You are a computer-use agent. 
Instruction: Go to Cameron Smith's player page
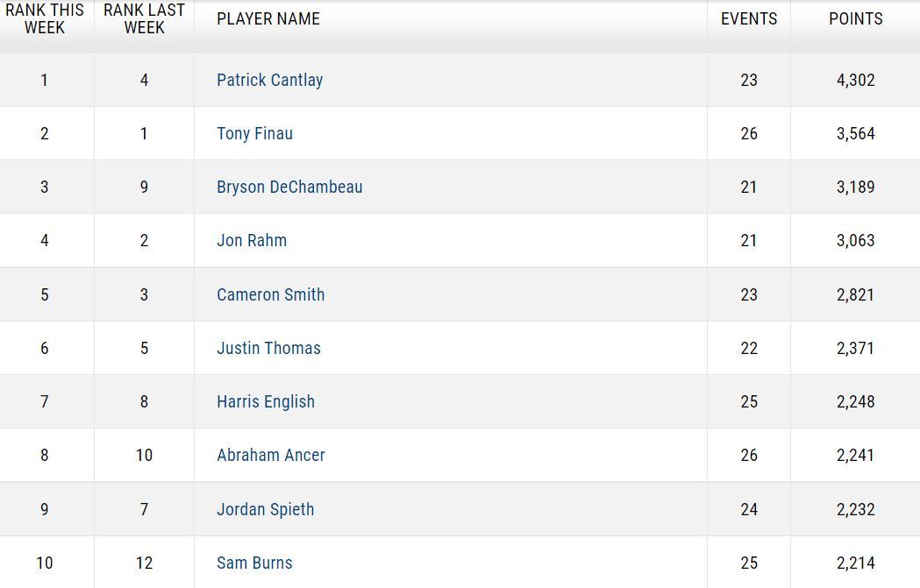coord(270,294)
